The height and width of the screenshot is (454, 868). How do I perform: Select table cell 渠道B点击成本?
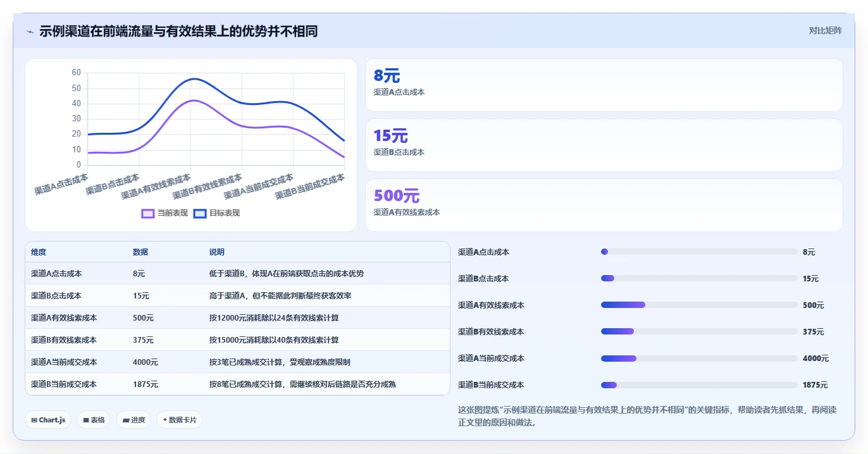coord(56,295)
